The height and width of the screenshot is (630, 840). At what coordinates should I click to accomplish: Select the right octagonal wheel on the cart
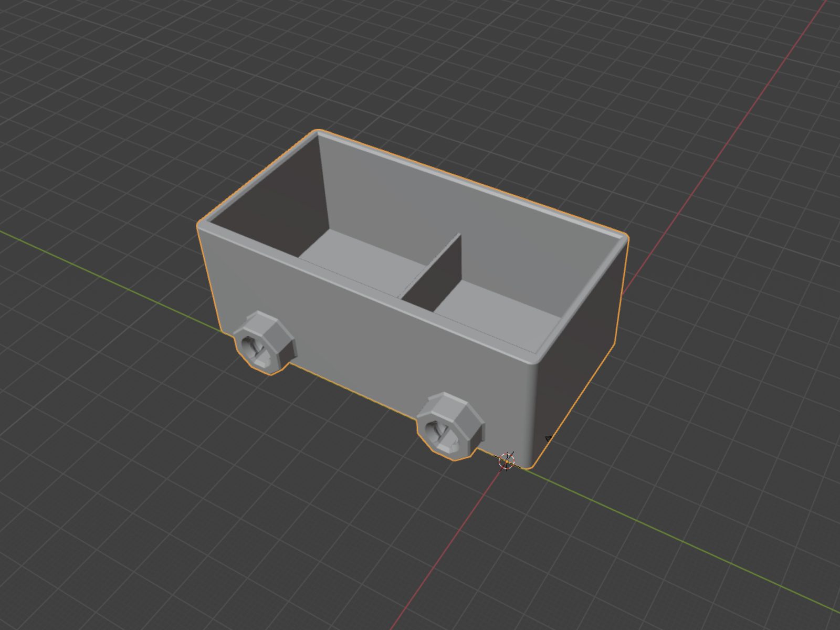pos(450,427)
